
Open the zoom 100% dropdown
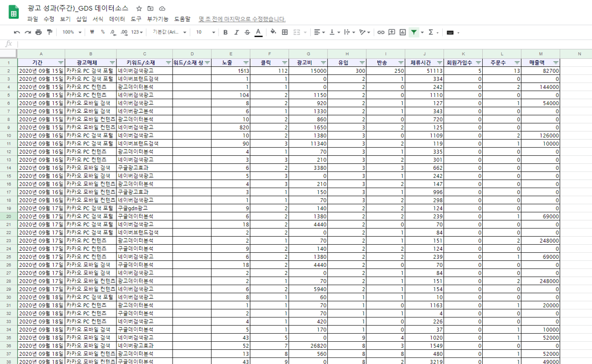coord(72,32)
